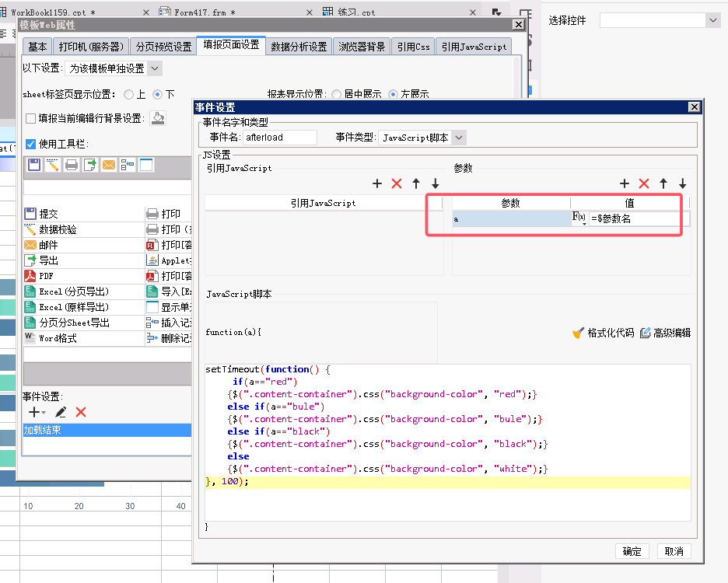The image size is (728, 583).
Task: Toggle 填报当前编辑行背景设置 checkbox
Action: point(30,118)
